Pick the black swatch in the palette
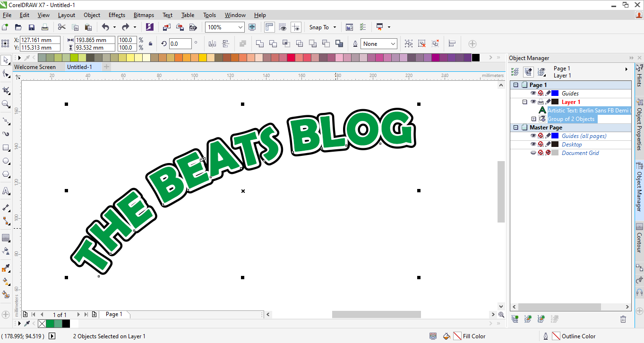The height and width of the screenshot is (343, 644). (475, 58)
